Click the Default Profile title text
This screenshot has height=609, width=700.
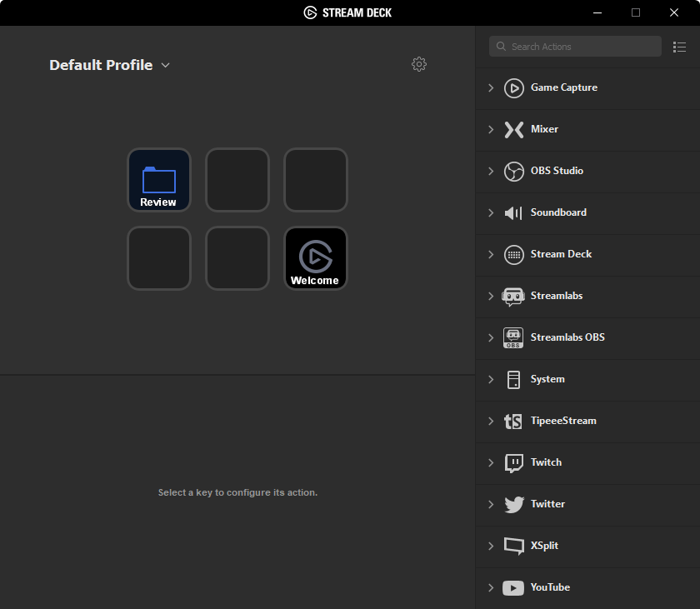[x=101, y=65]
